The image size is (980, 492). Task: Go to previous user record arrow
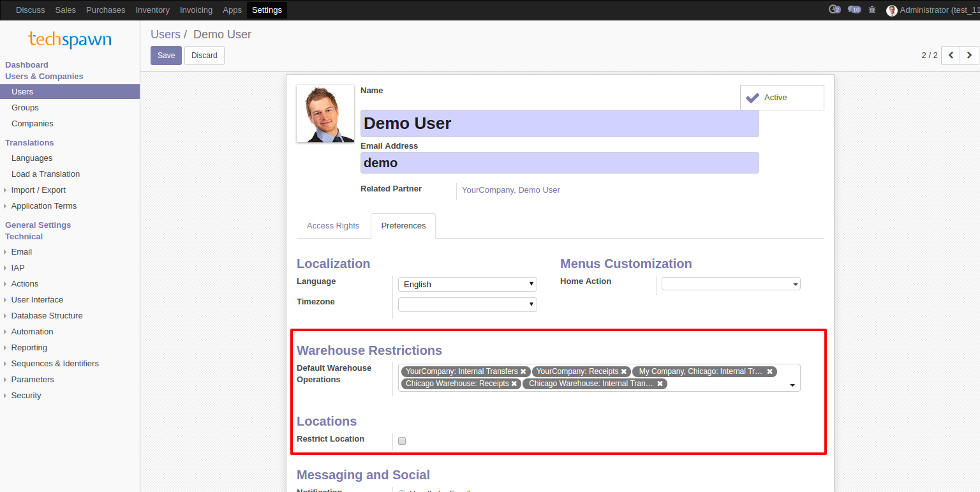(951, 56)
